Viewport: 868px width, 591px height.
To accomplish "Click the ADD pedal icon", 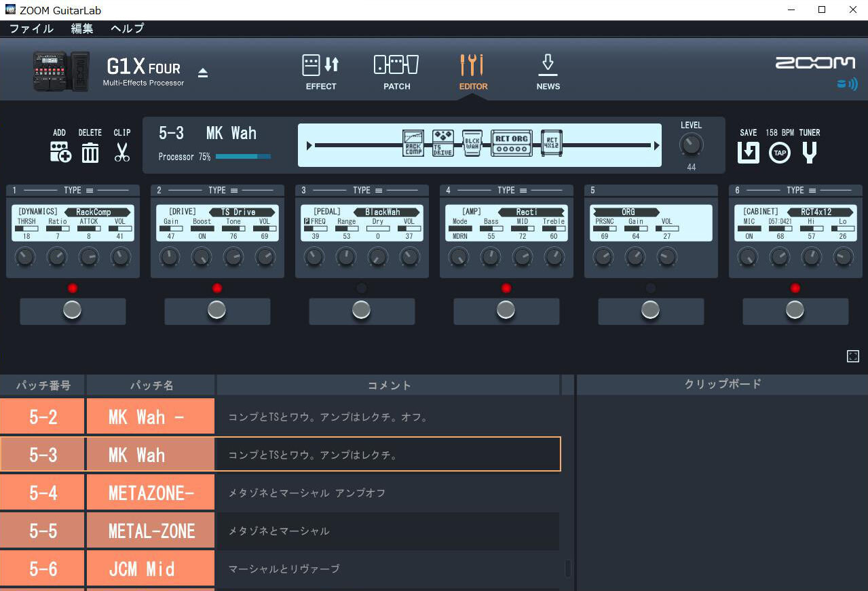I will pyautogui.click(x=60, y=153).
